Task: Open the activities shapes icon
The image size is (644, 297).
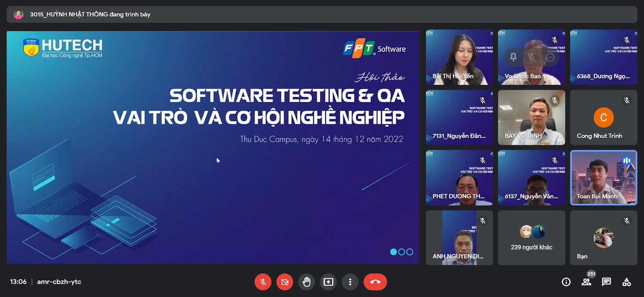Action: (x=627, y=282)
